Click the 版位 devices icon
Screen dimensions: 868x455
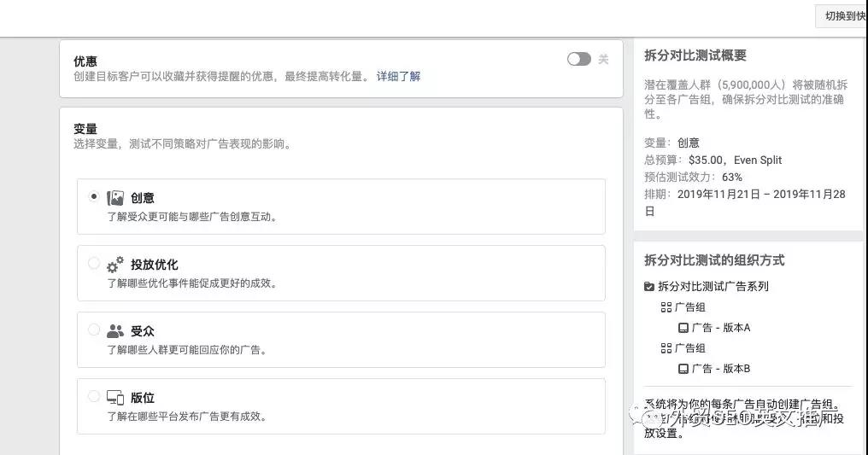[115, 398]
